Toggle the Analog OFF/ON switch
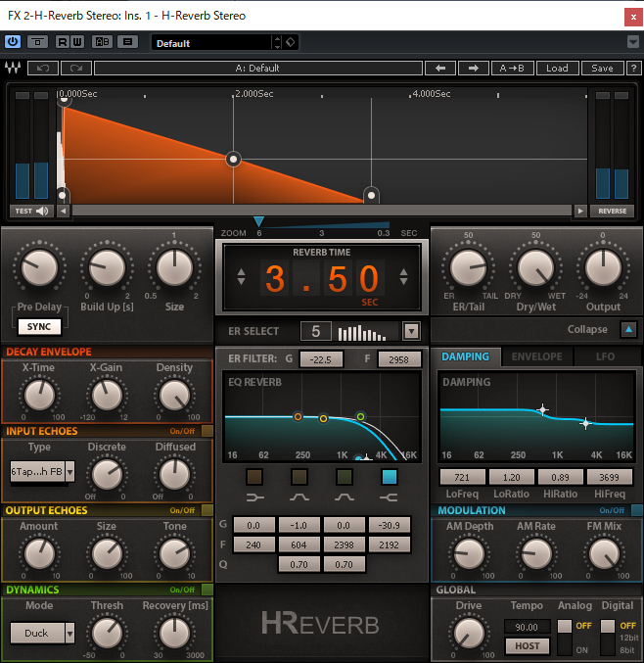This screenshot has height=663, width=644. pyautogui.click(x=565, y=638)
